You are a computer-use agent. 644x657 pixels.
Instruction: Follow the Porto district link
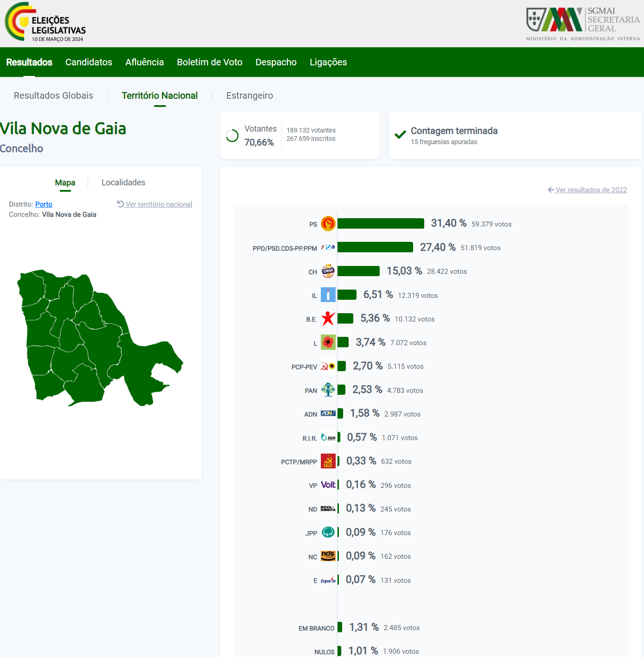[x=44, y=204]
